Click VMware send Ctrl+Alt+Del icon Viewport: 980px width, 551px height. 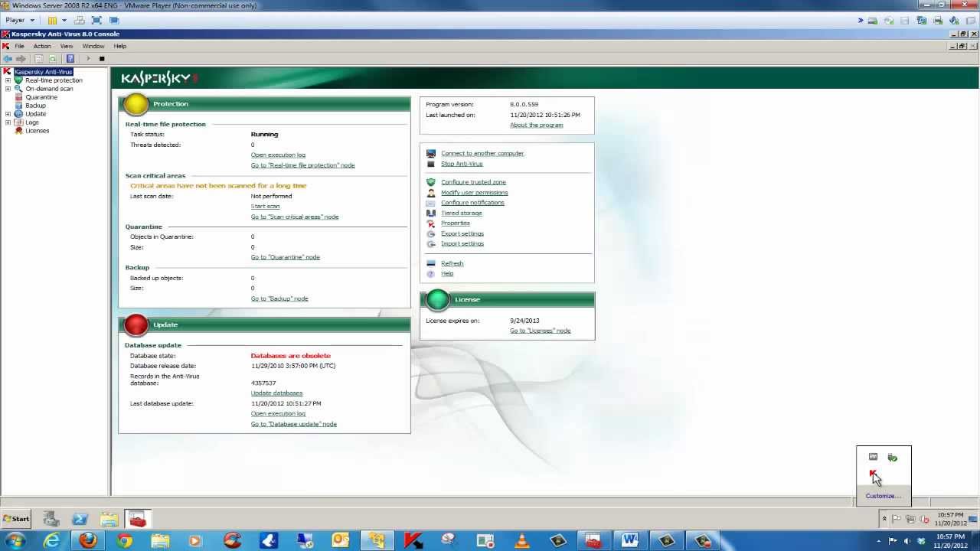[80, 20]
